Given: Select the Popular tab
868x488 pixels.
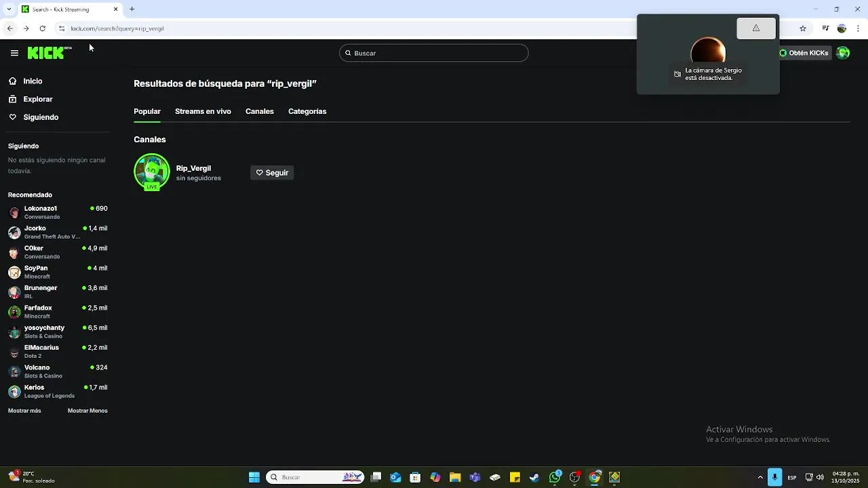Looking at the screenshot, I should pyautogui.click(x=147, y=111).
